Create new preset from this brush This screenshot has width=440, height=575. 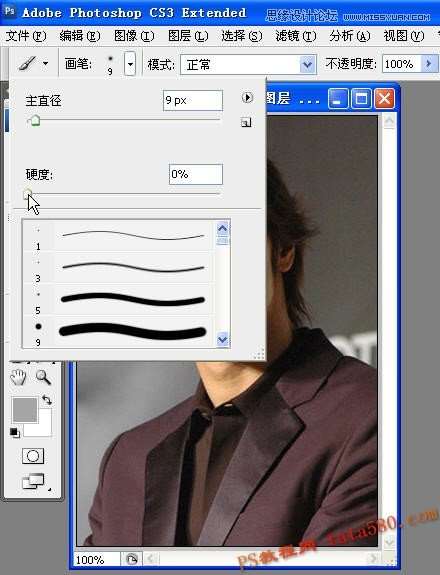[x=246, y=122]
